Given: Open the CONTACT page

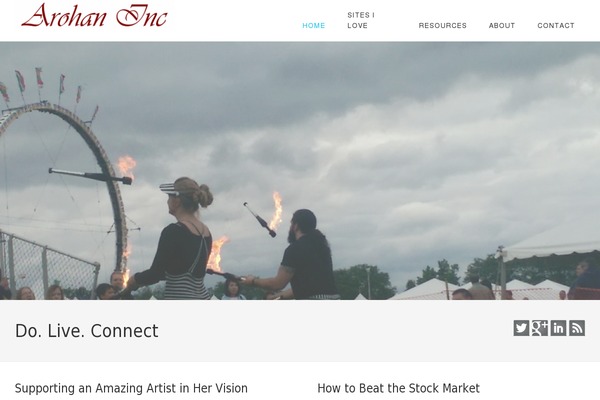Looking at the screenshot, I should click(x=556, y=26).
